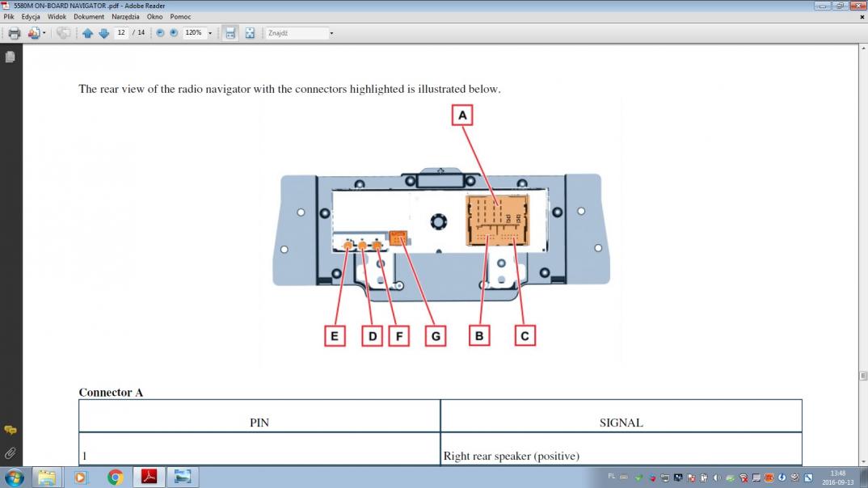Go to next page with down arrow
The image size is (868, 488).
coord(103,33)
